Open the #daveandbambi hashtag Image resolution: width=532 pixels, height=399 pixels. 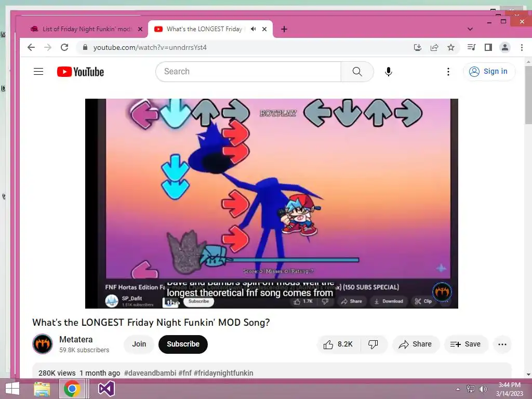(x=150, y=373)
